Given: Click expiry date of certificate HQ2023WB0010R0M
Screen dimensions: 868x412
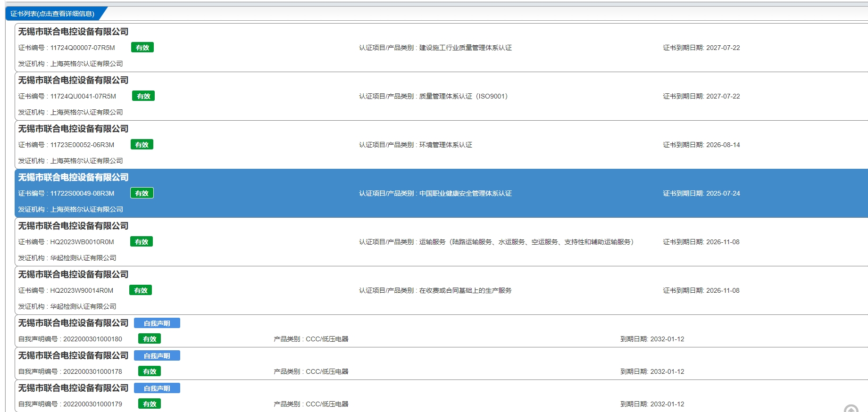Looking at the screenshot, I should tap(723, 242).
